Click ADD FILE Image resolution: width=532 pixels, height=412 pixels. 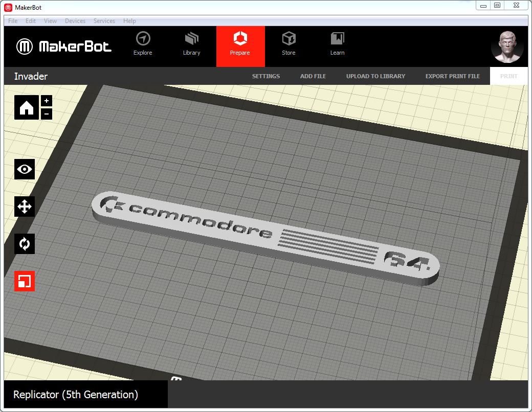tap(313, 76)
